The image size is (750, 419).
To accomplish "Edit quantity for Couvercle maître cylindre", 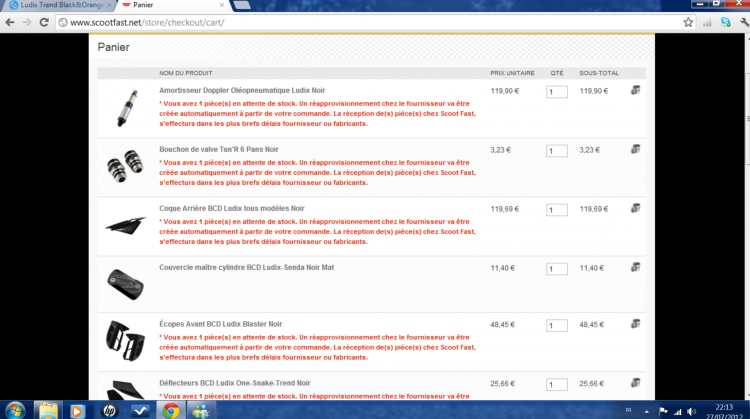I will 557,269.
